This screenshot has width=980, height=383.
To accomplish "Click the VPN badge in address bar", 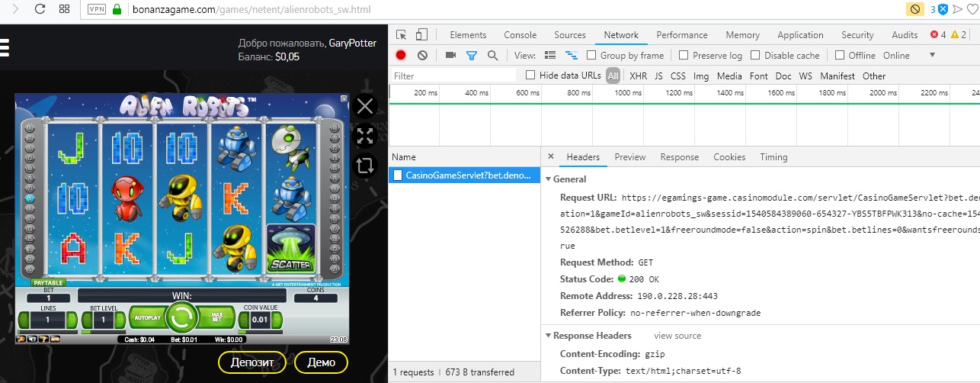I will [97, 10].
